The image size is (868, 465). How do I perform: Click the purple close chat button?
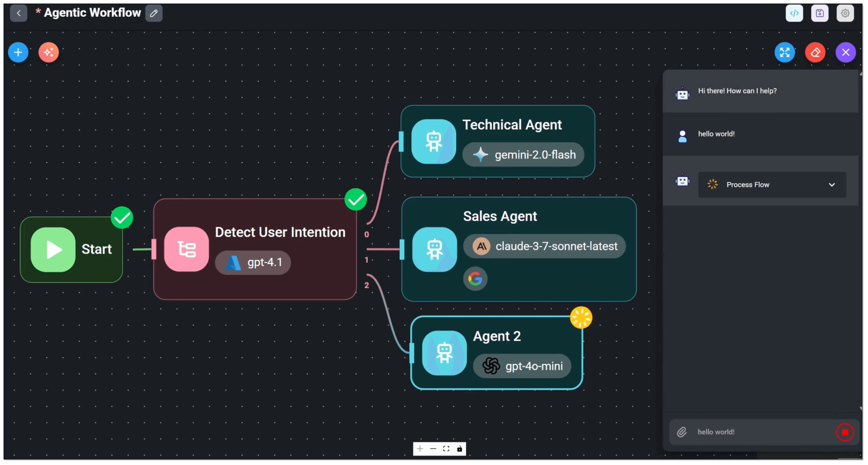point(845,52)
